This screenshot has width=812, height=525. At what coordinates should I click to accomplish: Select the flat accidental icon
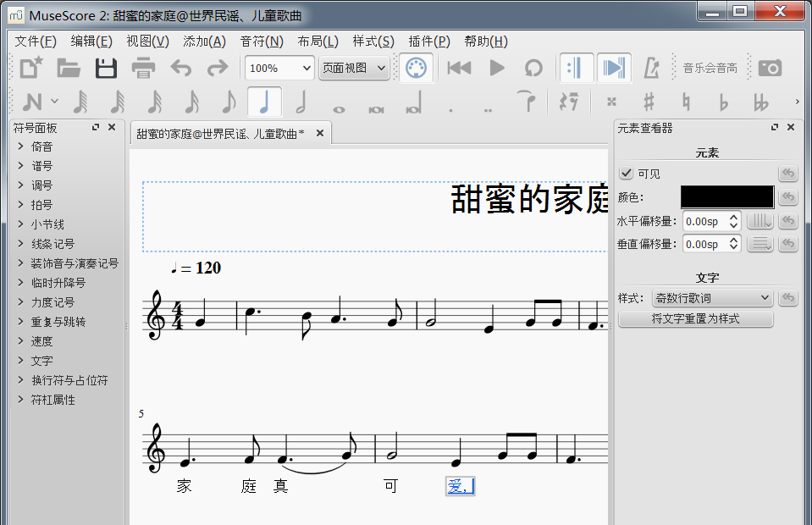point(723,102)
